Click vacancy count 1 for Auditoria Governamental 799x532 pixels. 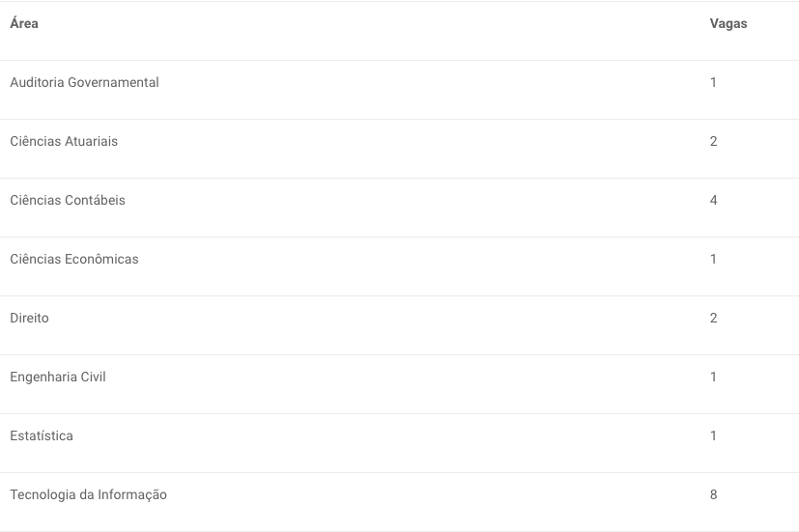[x=713, y=82]
